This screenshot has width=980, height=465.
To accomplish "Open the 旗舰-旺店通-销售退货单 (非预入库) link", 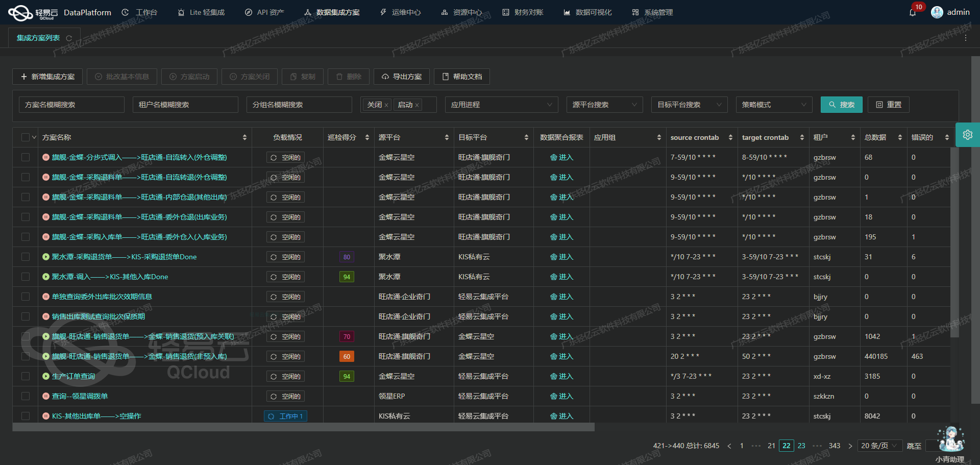I will click(139, 356).
